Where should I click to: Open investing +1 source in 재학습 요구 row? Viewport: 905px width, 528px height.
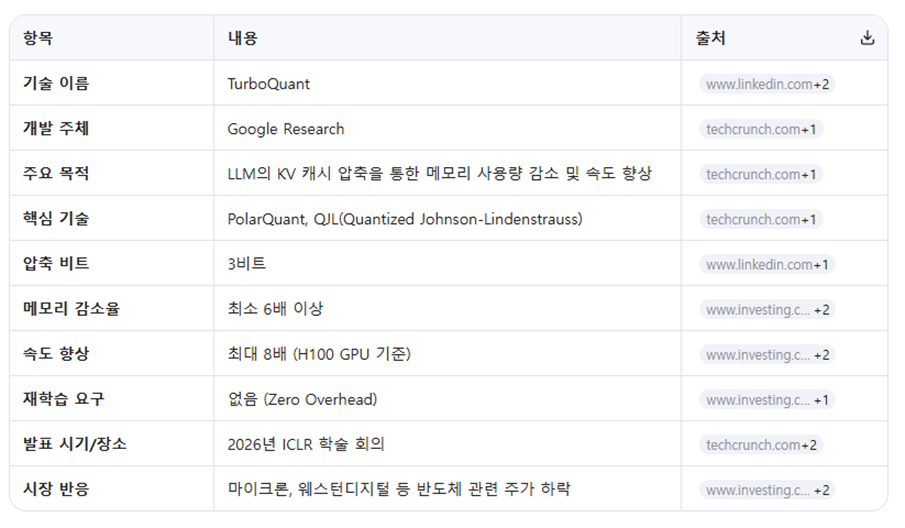click(767, 400)
